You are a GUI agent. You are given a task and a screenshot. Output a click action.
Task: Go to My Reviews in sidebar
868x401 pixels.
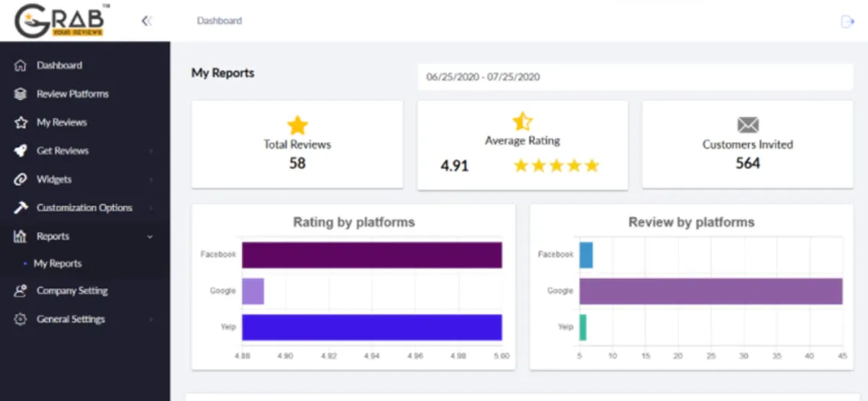click(x=61, y=122)
